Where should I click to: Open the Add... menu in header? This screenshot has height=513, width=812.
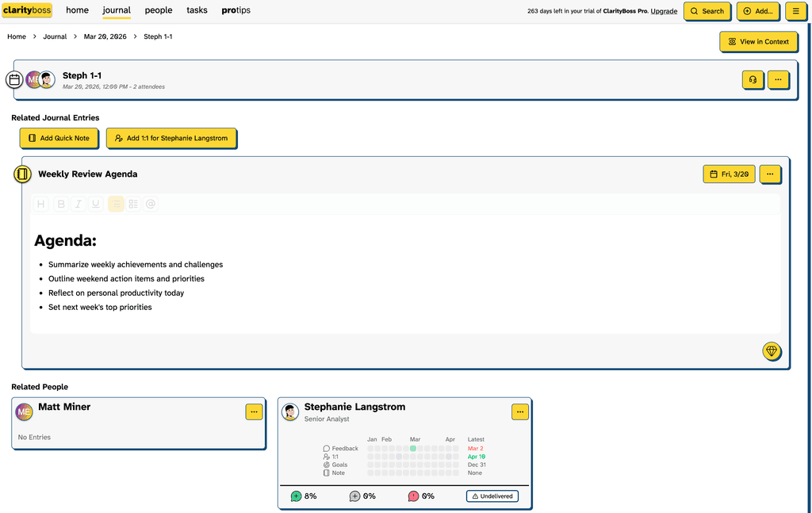coord(757,11)
